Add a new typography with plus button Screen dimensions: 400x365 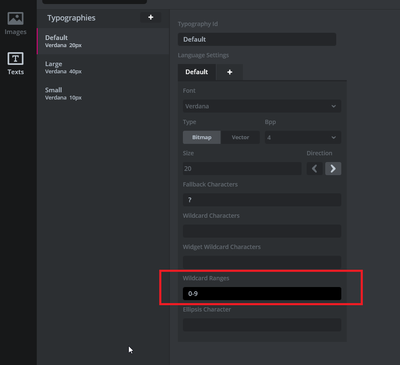pos(151,17)
